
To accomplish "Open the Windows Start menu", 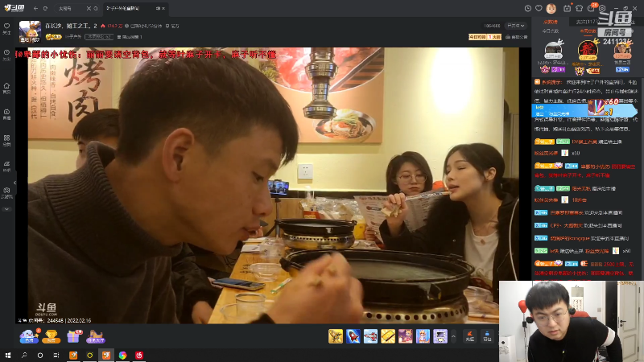I will coord(8,355).
